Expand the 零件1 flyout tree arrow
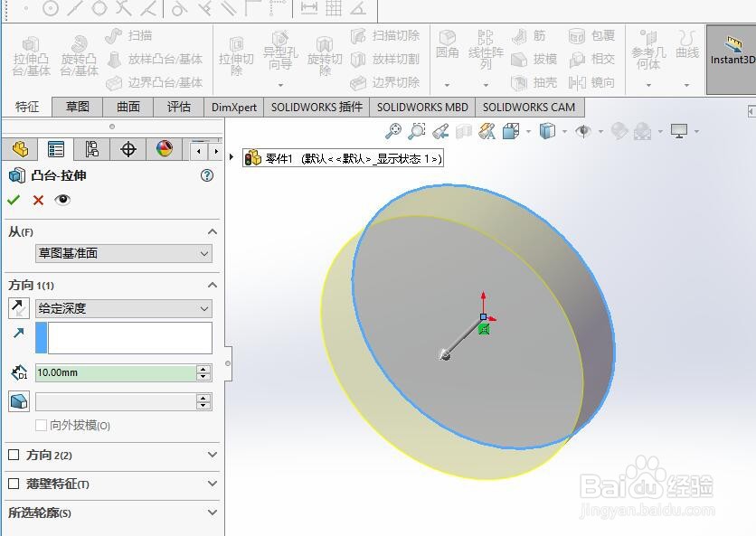Image resolution: width=756 pixels, height=536 pixels. pos(232,157)
